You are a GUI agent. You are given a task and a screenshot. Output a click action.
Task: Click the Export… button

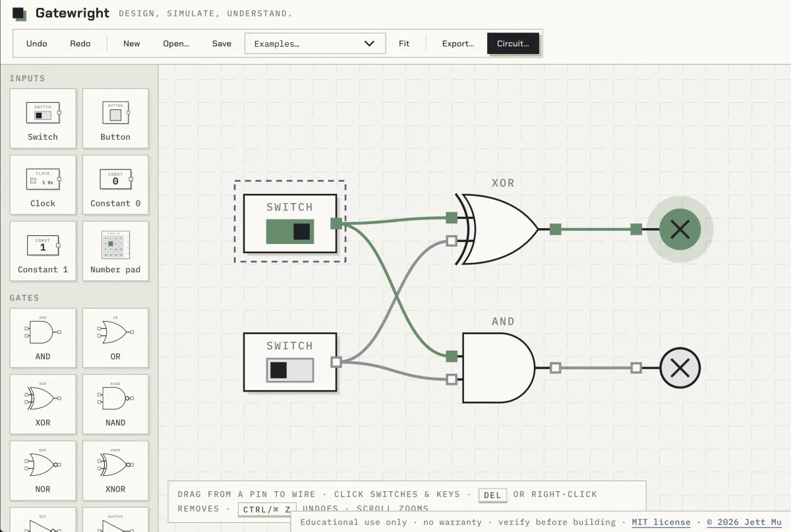458,44
